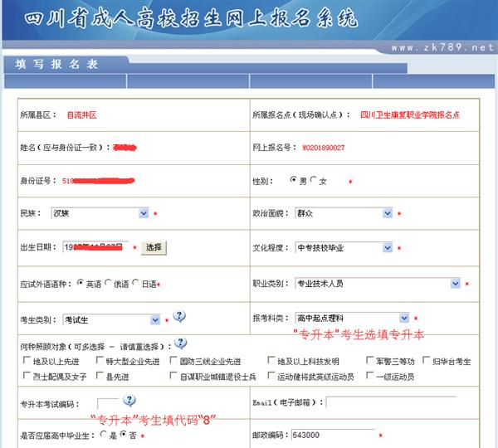Open 报考科类 dropdown showing 高中起点理科
This screenshot has width=498, height=448.
pyautogui.click(x=352, y=318)
